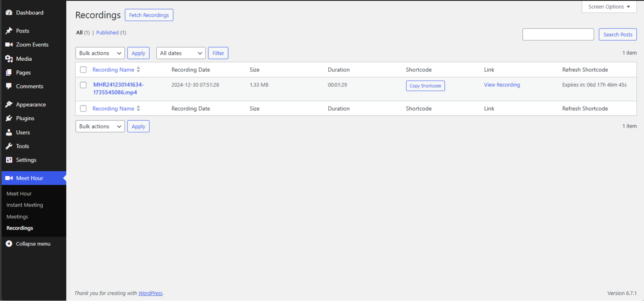644x301 pixels.
Task: Click the recordings search input field
Action: pos(558,35)
